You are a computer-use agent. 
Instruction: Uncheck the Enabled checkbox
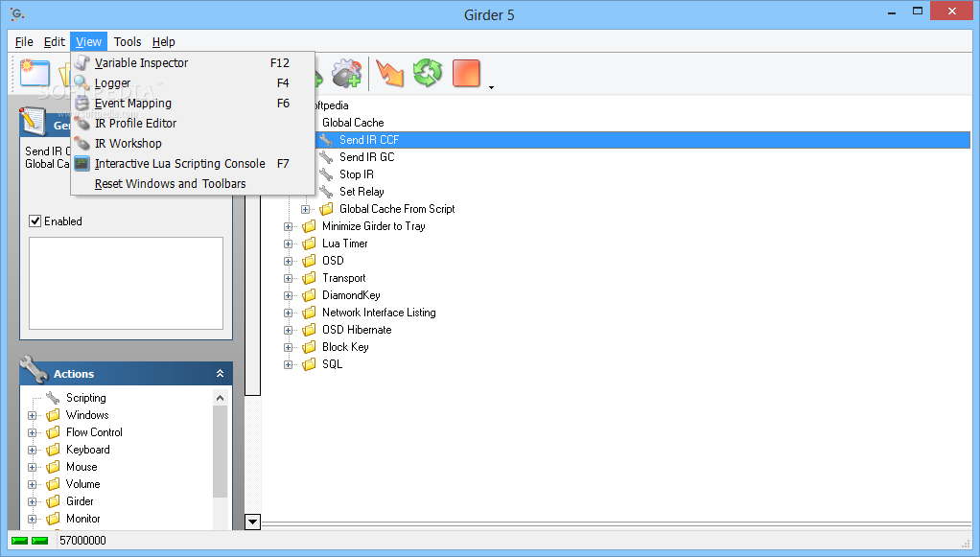coord(35,221)
